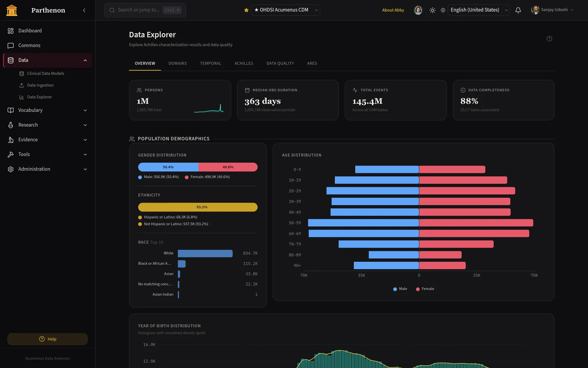588x368 pixels.
Task: Click the red 49.6% female gender segment
Action: (228, 167)
